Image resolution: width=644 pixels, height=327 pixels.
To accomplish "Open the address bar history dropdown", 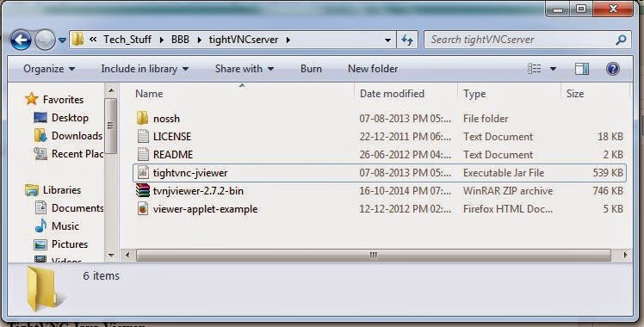I will click(x=387, y=40).
